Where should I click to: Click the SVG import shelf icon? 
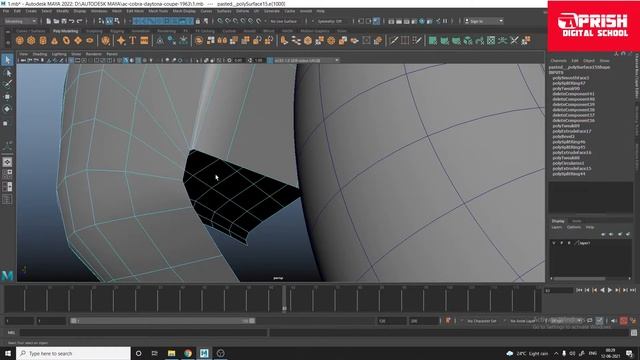click(x=144, y=40)
